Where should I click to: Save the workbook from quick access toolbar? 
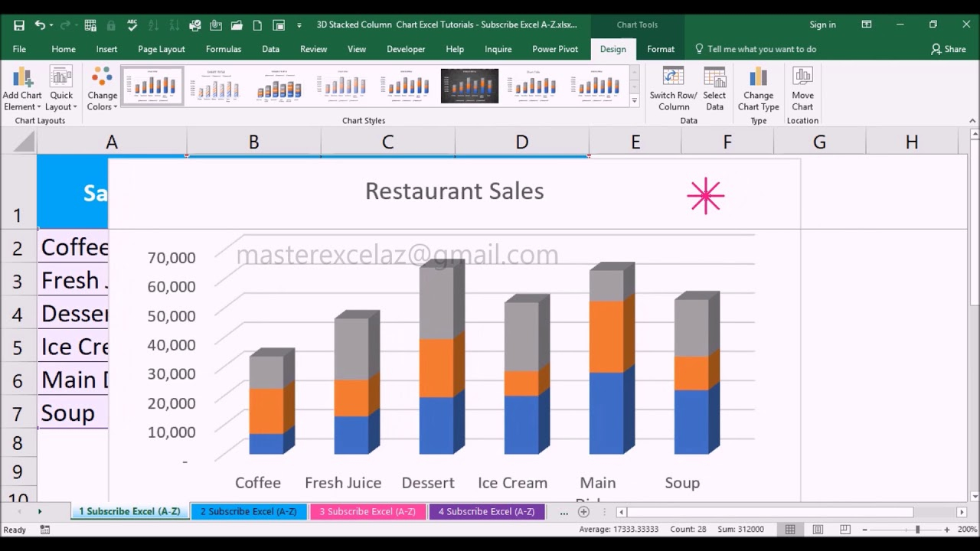pyautogui.click(x=19, y=24)
